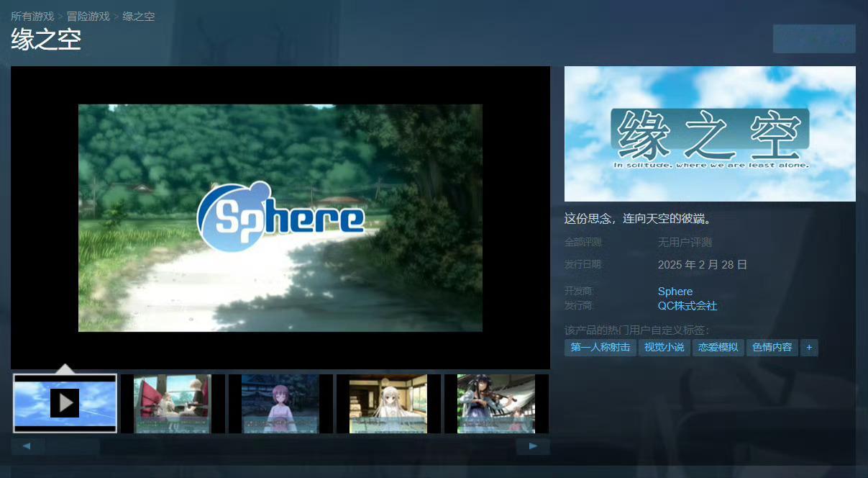This screenshot has height=478, width=868.
Task: Click the left arrow of thumbnail strip
Action: click(27, 446)
